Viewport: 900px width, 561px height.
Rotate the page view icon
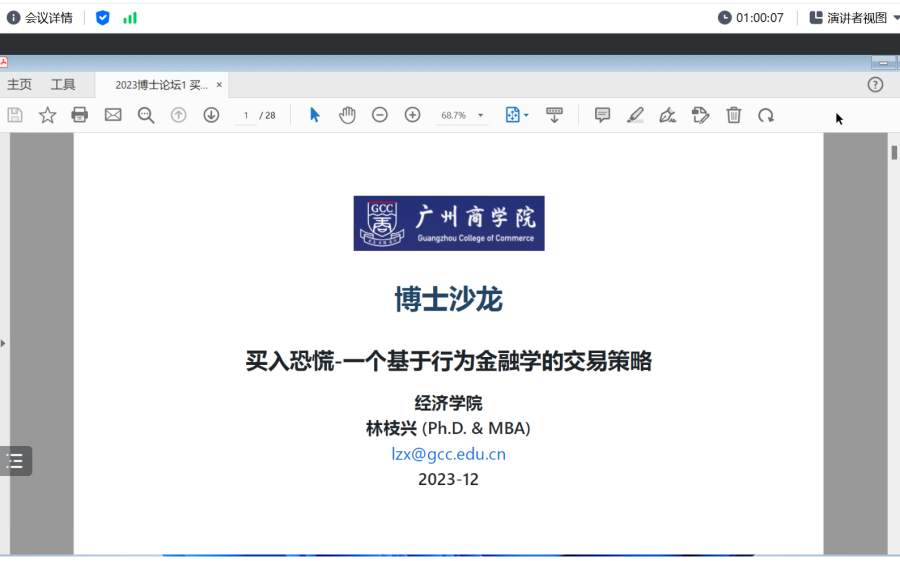[x=766, y=115]
